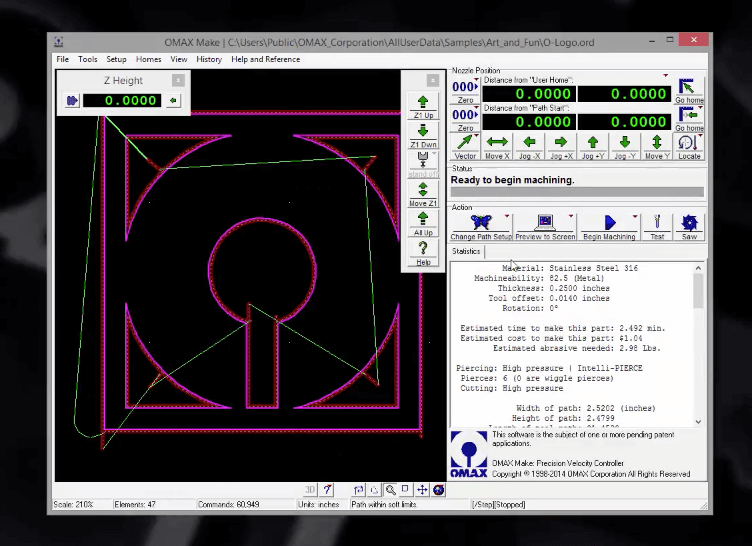752x546 pixels.
Task: Open the Homes menu
Action: click(149, 59)
